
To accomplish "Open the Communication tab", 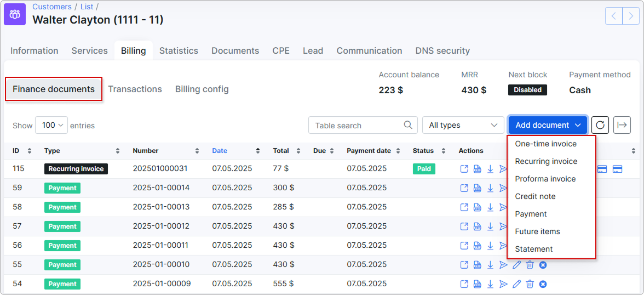I will [x=369, y=50].
